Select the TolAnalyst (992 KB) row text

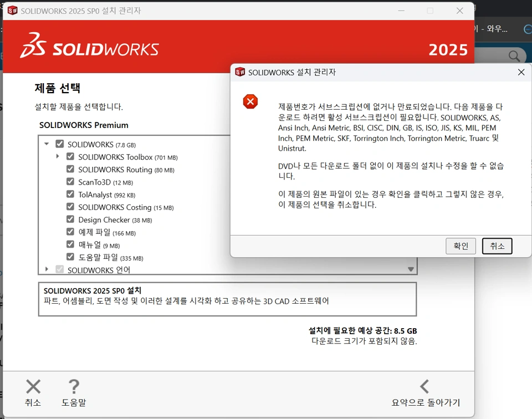click(x=107, y=195)
